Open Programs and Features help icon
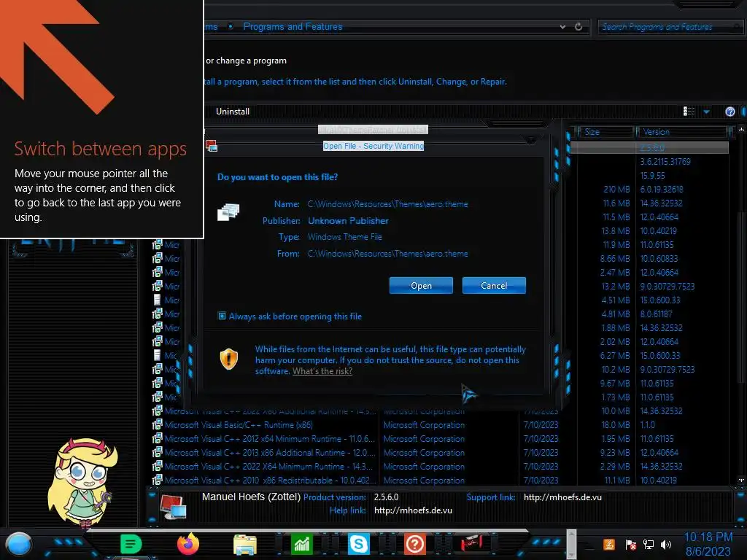 click(729, 112)
